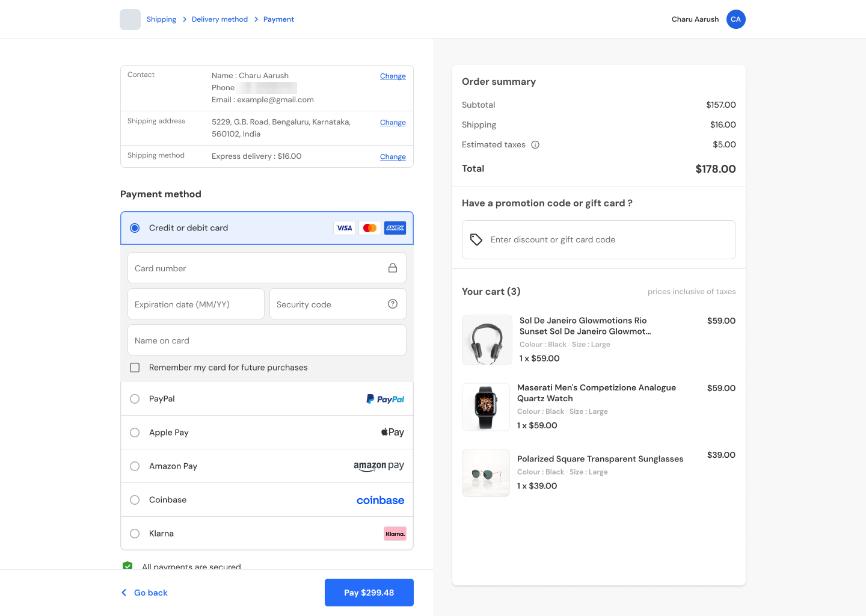This screenshot has width=866, height=616.
Task: Open the CA user avatar
Action: 735,19
